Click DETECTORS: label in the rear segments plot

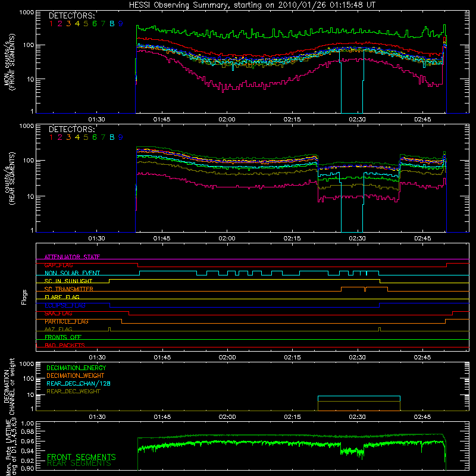pyautogui.click(x=71, y=129)
